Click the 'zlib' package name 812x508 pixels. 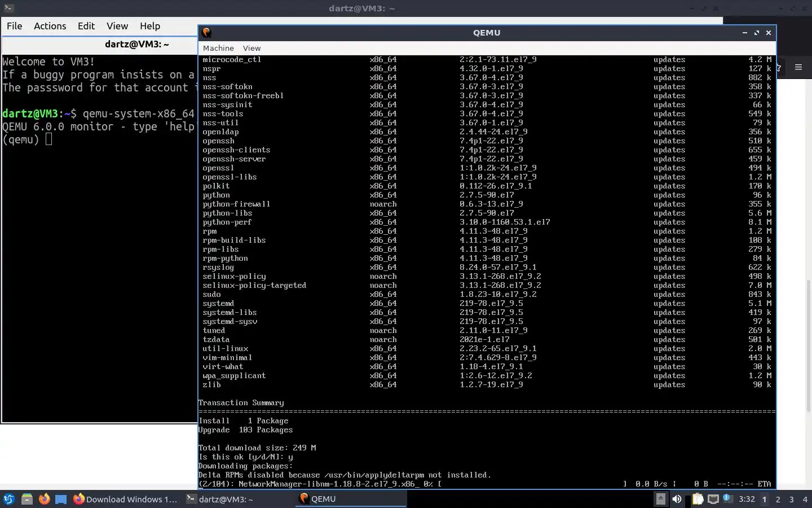click(x=211, y=384)
